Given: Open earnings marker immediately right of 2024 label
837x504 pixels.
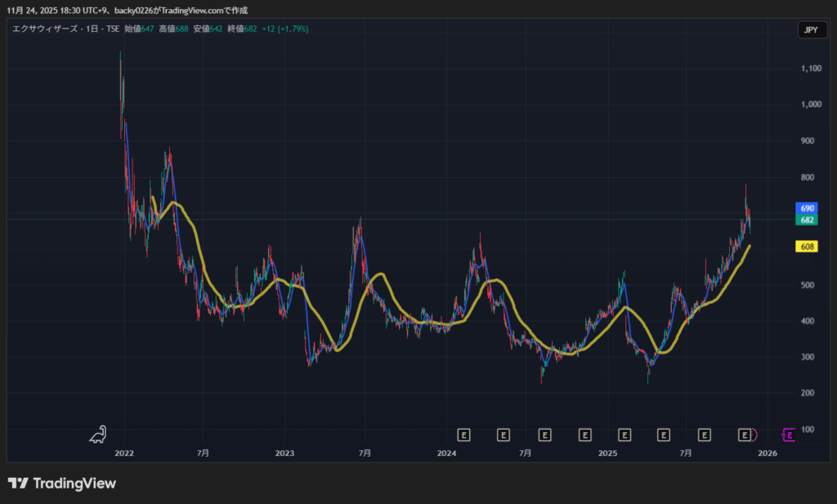Looking at the screenshot, I should (x=463, y=435).
